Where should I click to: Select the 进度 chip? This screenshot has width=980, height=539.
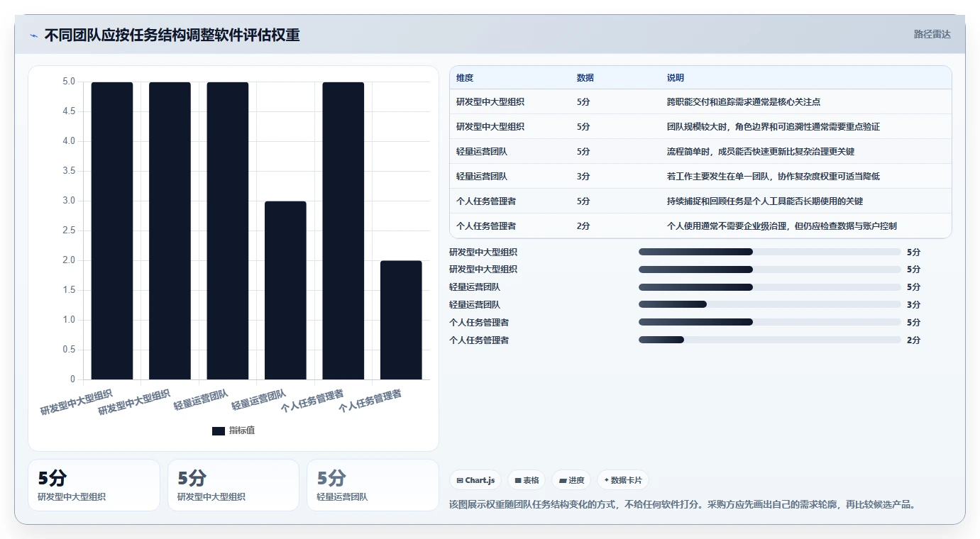[571, 480]
